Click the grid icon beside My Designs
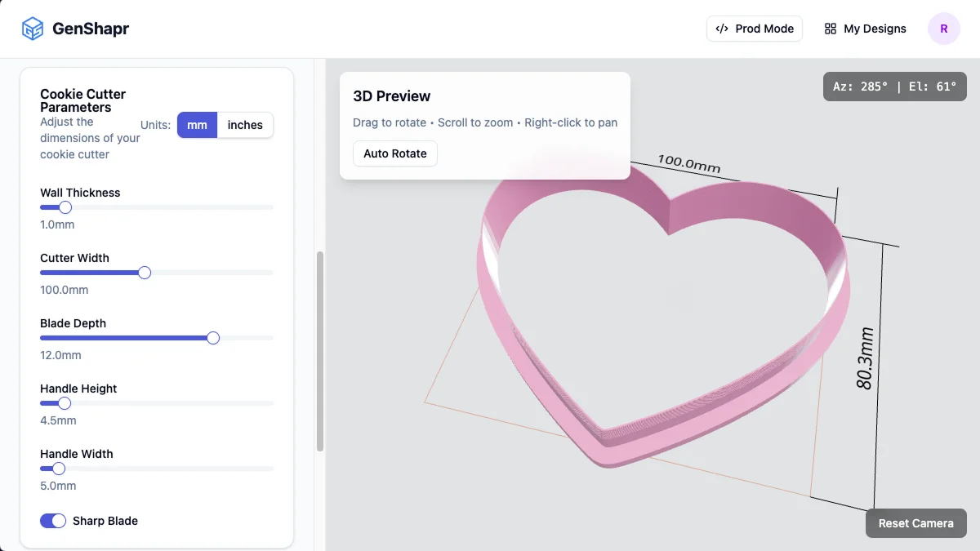 831,29
